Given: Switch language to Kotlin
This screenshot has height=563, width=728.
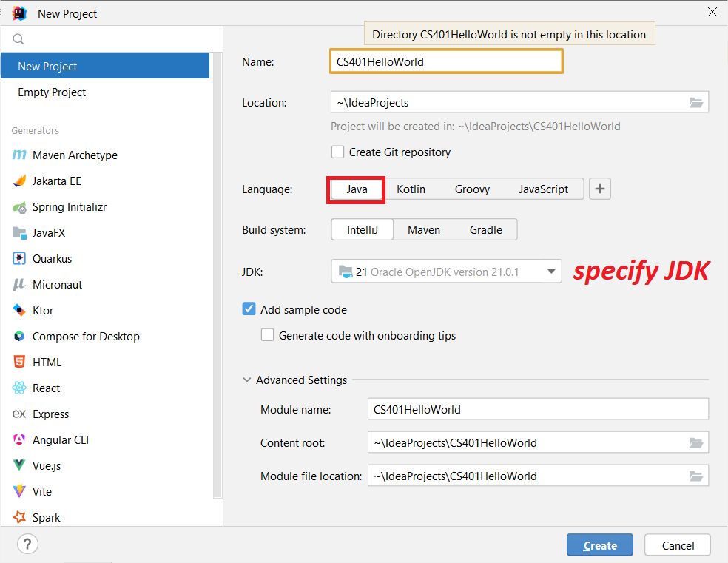Looking at the screenshot, I should pyautogui.click(x=411, y=189).
